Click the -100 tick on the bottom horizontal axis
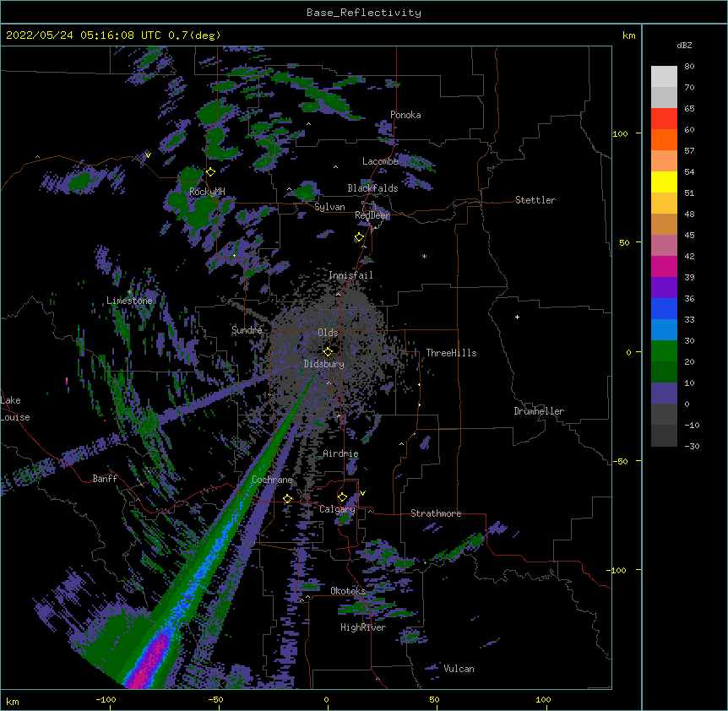 106,699
